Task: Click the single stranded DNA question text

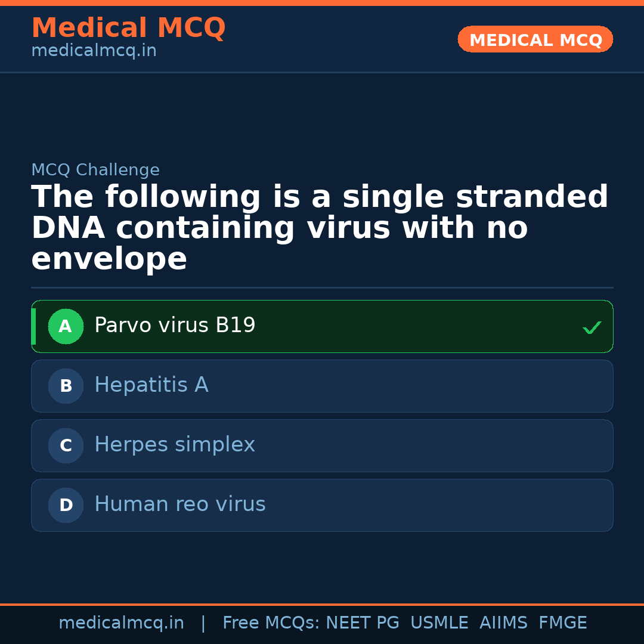Action: click(x=320, y=228)
